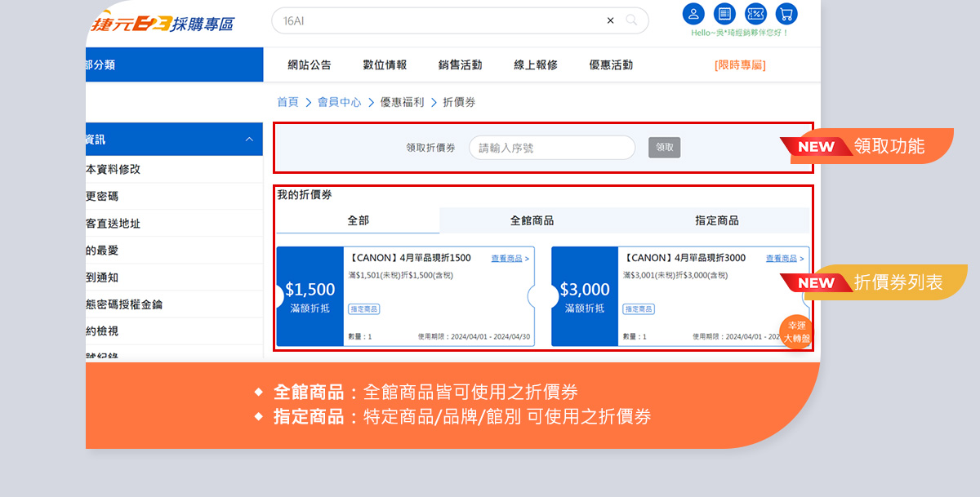
Task: Click the 滿$1,501(未稅)折$1,500(含稅) condition text
Action: (401, 275)
